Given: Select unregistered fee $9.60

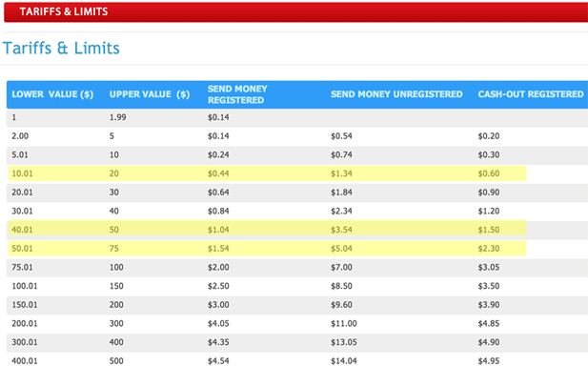Looking at the screenshot, I should click(x=341, y=304).
